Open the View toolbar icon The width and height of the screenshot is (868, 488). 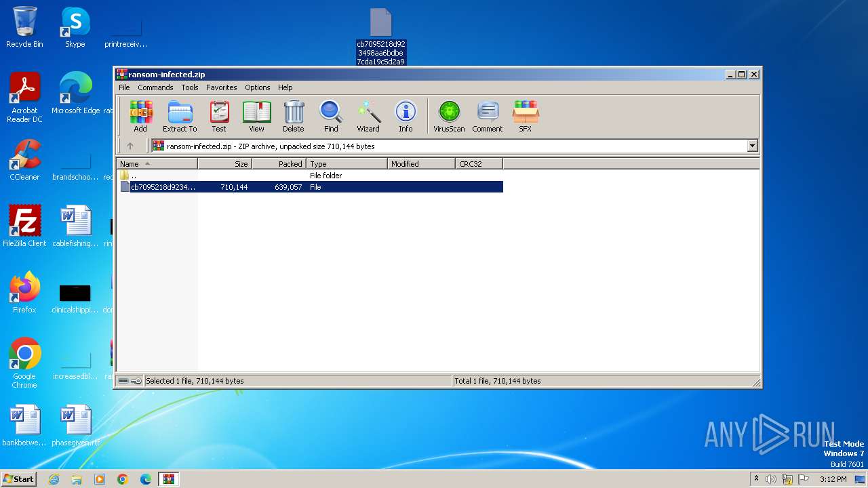click(256, 117)
